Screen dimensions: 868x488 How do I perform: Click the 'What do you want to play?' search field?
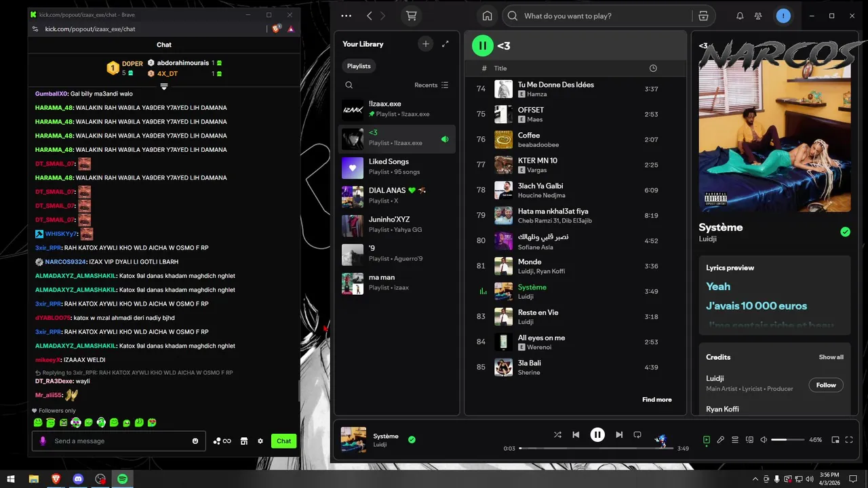608,16
